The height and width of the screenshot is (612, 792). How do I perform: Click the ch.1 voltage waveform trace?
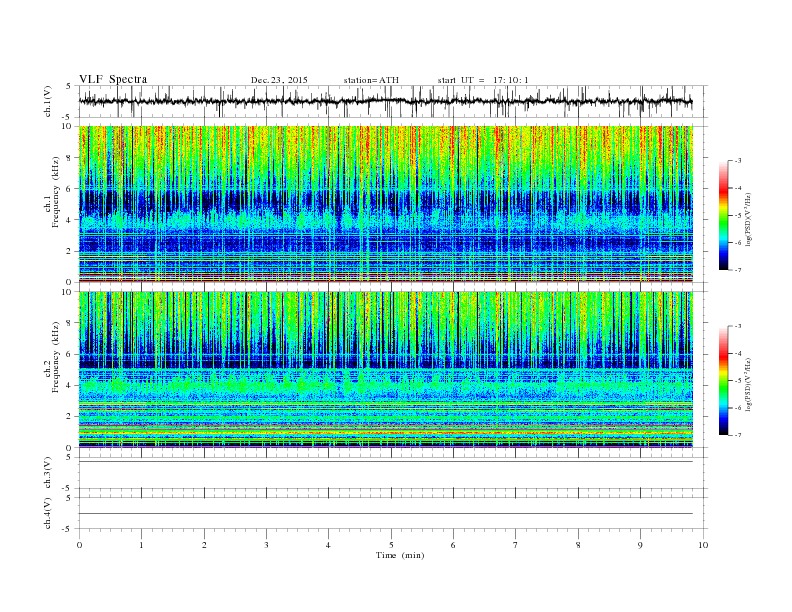click(385, 101)
